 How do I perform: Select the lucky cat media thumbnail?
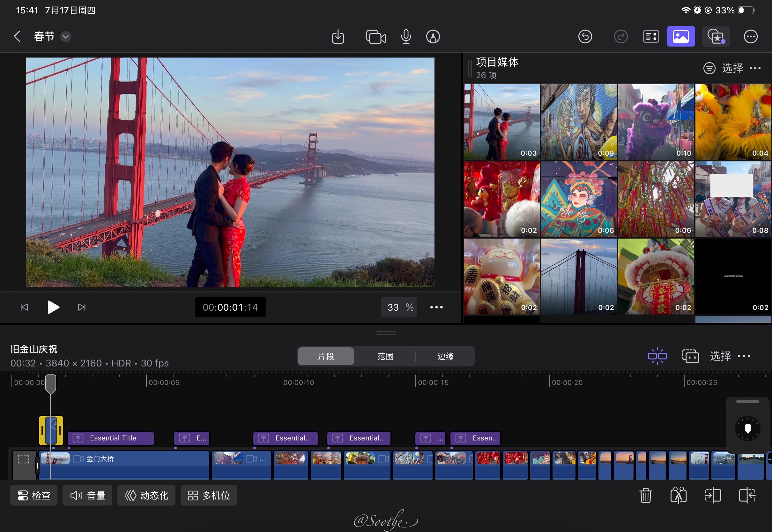501,277
